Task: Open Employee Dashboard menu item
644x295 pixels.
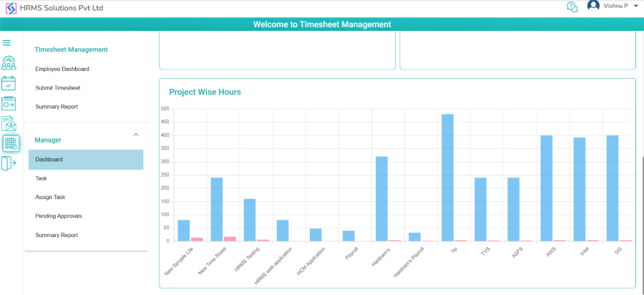Action: 62,69
